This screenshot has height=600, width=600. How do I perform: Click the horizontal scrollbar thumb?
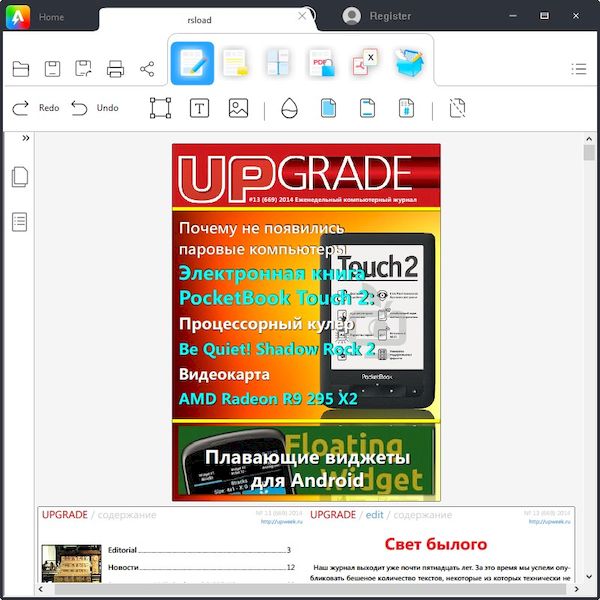310,589
